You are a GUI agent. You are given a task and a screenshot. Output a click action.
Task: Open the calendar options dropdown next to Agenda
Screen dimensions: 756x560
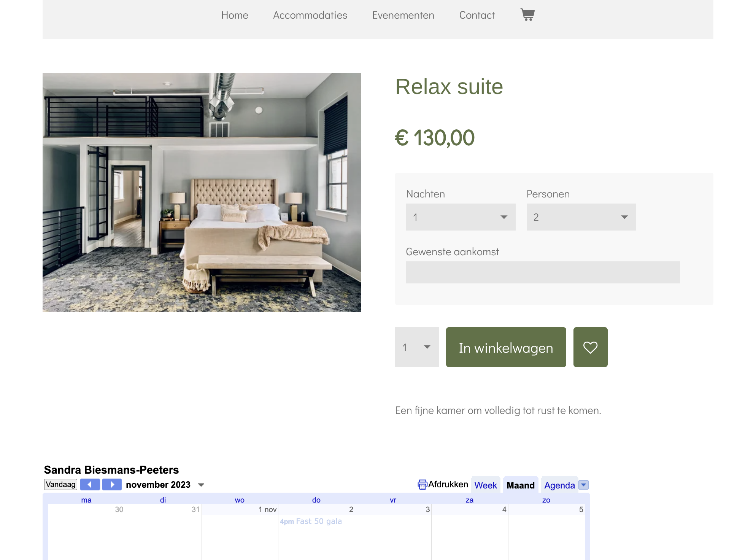pyautogui.click(x=583, y=485)
